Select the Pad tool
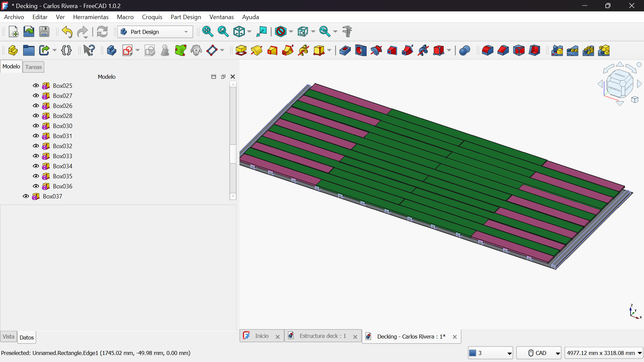The height and width of the screenshot is (362, 644). [241, 51]
